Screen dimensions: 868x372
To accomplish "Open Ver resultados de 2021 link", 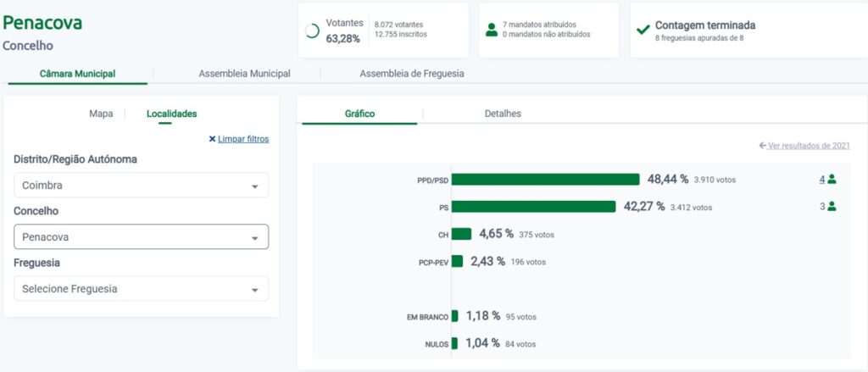I will [809, 146].
